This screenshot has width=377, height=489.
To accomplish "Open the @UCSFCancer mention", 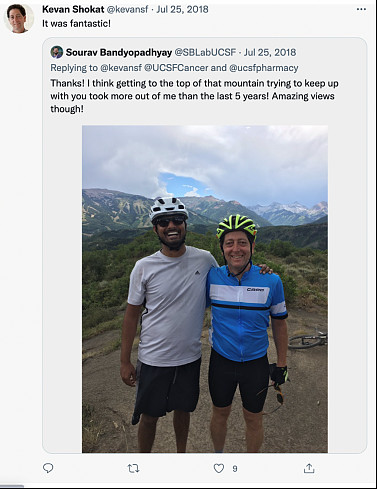I will [x=176, y=68].
